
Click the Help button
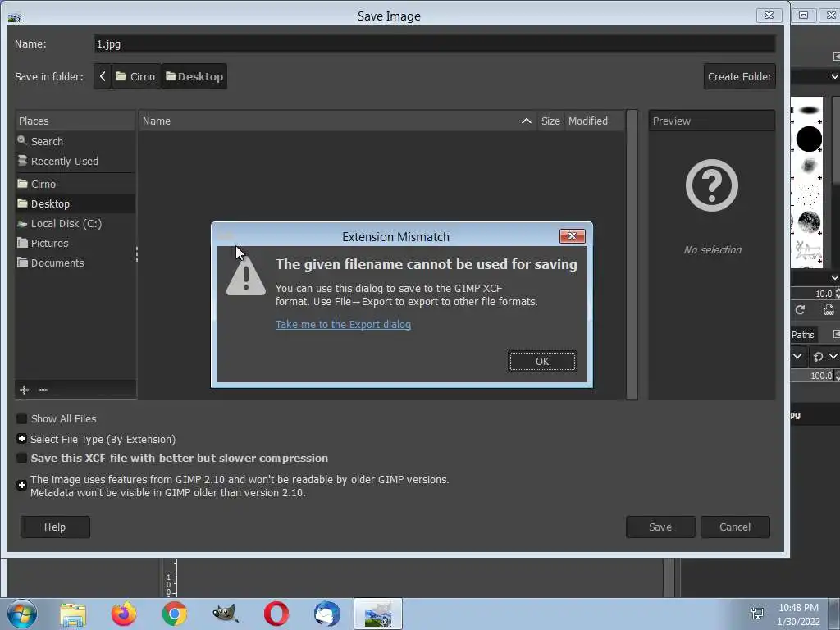point(55,527)
